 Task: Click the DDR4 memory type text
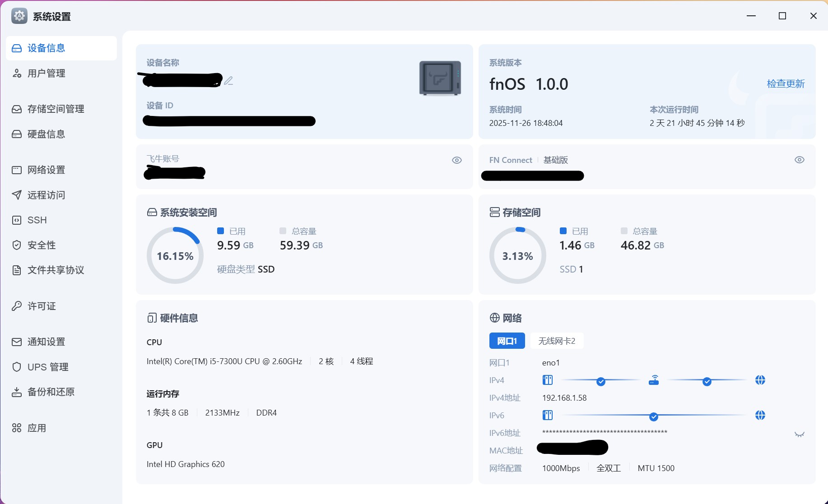(266, 413)
